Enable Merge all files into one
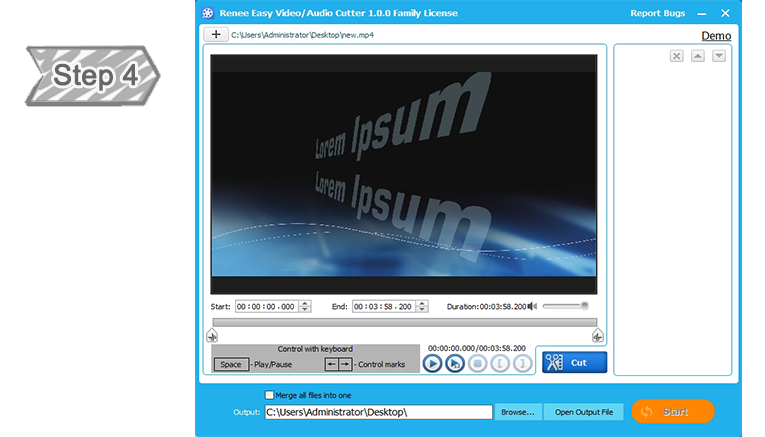Viewport: 765px width, 437px height. [x=269, y=395]
